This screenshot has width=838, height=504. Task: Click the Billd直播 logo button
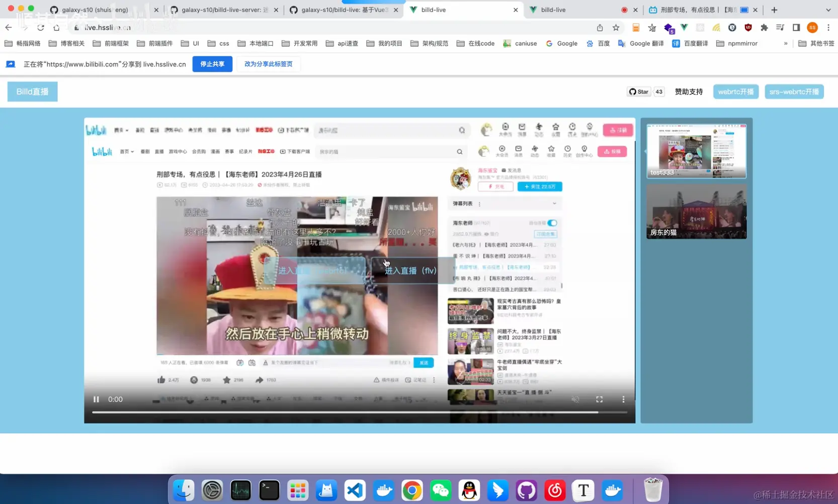(33, 92)
